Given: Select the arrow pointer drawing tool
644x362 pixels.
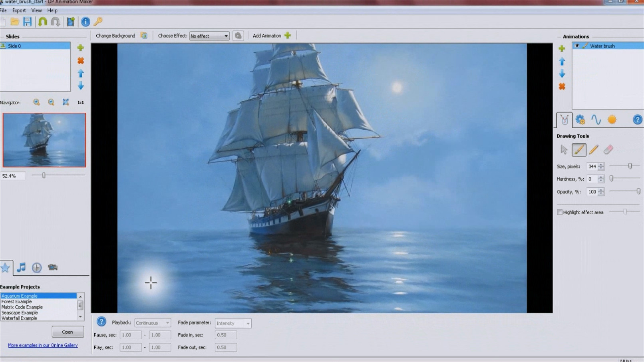Looking at the screenshot, I should [x=564, y=150].
